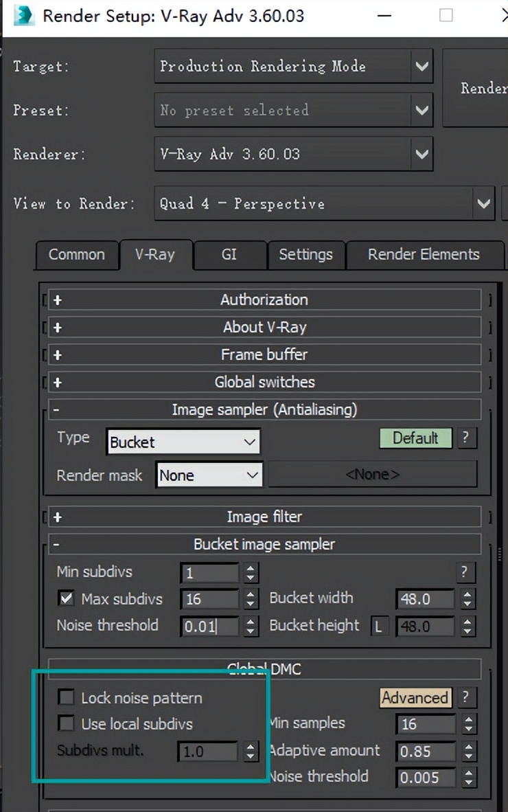
Task: Open the View to Render dropdown
Action: (324, 203)
